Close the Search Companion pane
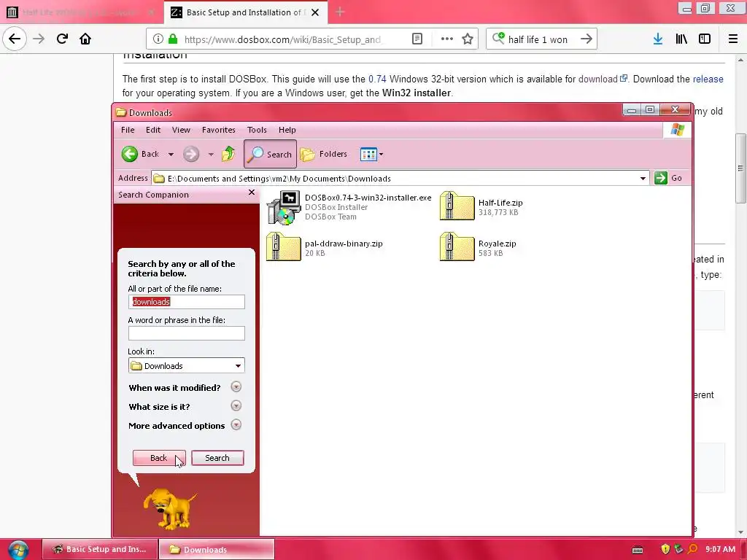Screen dimensions: 747x560 coord(252,192)
